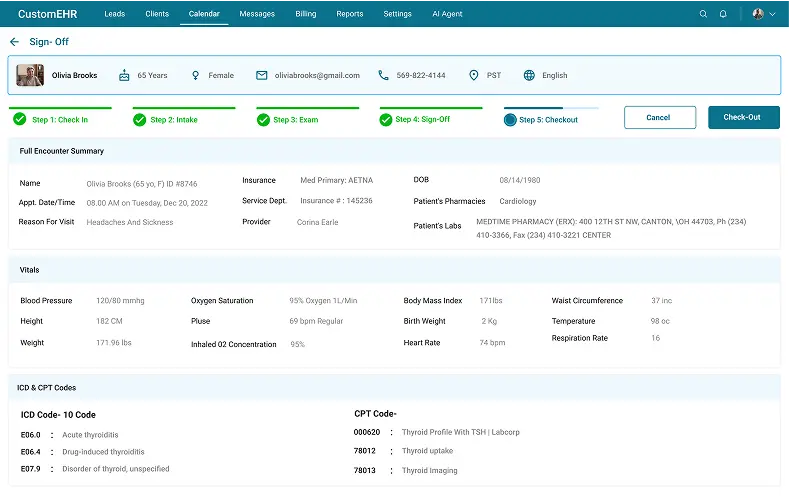
Task: Click the globe language icon
Action: [529, 75]
